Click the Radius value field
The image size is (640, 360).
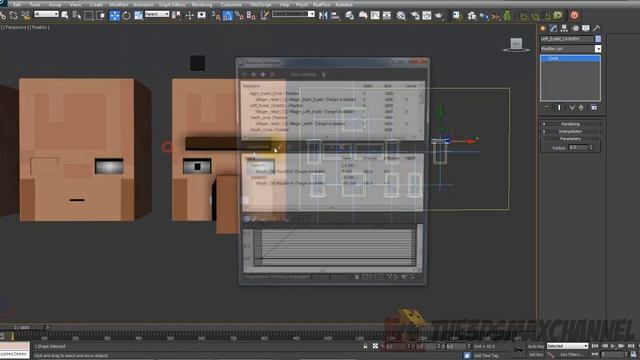pyautogui.click(x=578, y=147)
